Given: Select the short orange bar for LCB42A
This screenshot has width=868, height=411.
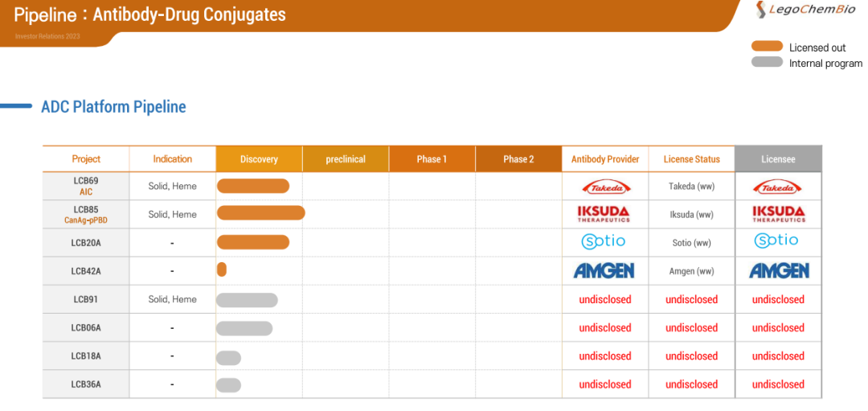Looking at the screenshot, I should 222,270.
